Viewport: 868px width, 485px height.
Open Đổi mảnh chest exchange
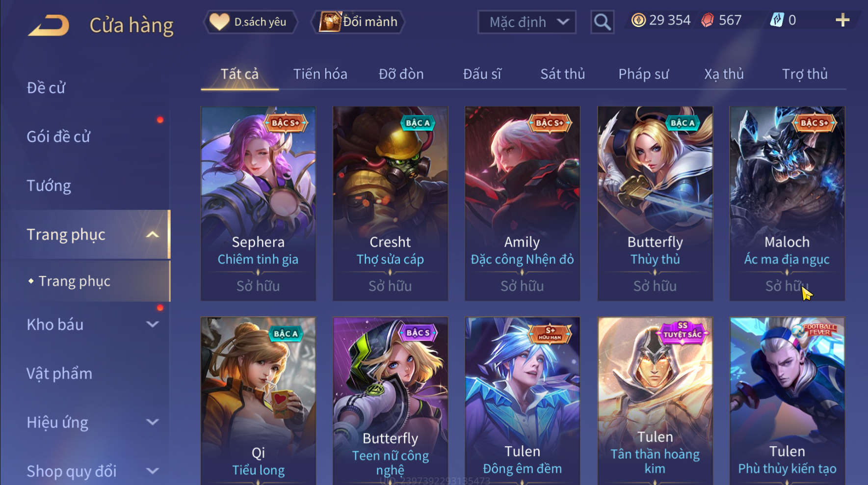pyautogui.click(x=358, y=22)
